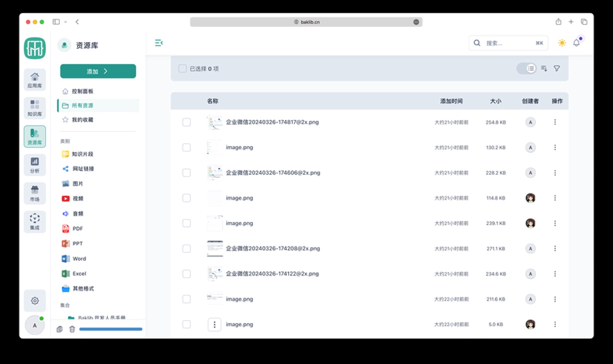This screenshot has width=613, height=364.
Task: Open more actions for 211.6 KB image.png
Action: coord(555,299)
